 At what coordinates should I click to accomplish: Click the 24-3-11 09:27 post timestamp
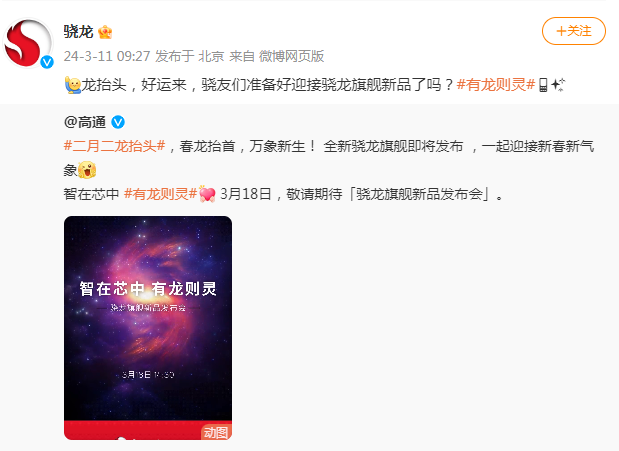click(107, 56)
